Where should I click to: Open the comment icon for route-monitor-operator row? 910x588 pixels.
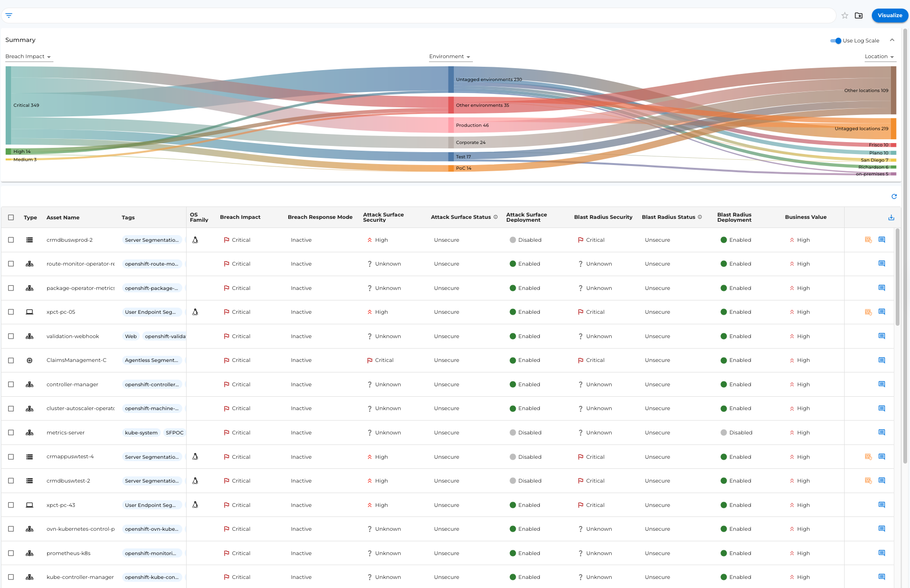tap(882, 263)
